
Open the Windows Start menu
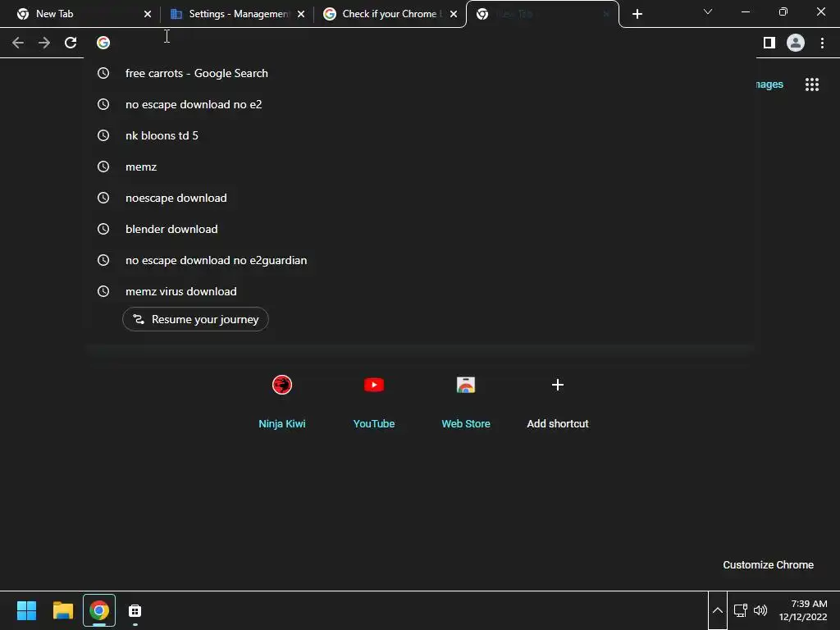coord(26,610)
